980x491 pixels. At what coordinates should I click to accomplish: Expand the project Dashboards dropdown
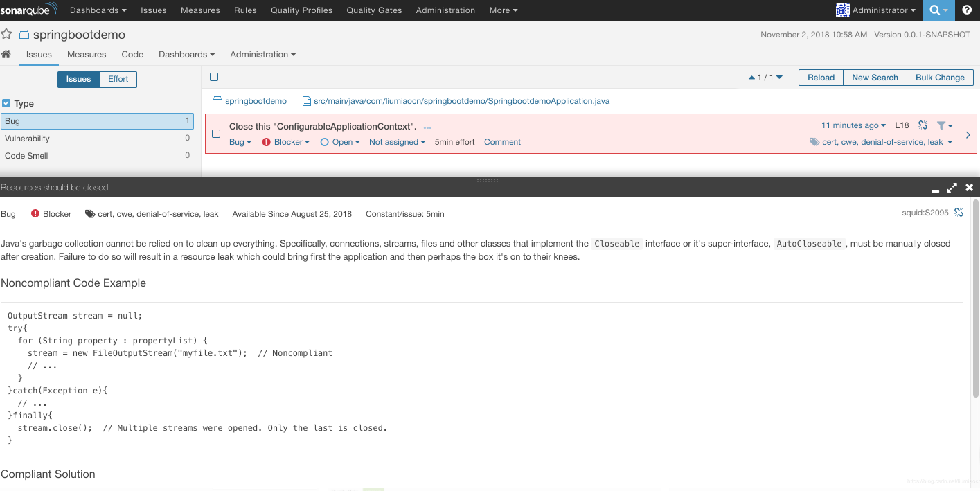[x=186, y=54]
